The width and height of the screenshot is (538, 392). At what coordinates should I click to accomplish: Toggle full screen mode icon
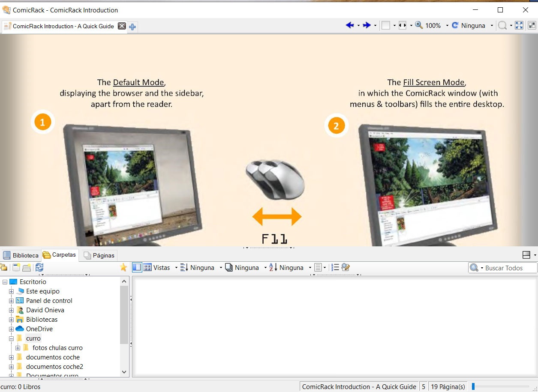[519, 26]
